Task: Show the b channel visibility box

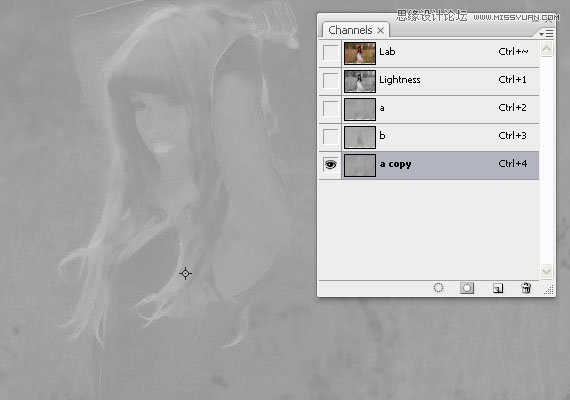Action: point(330,137)
